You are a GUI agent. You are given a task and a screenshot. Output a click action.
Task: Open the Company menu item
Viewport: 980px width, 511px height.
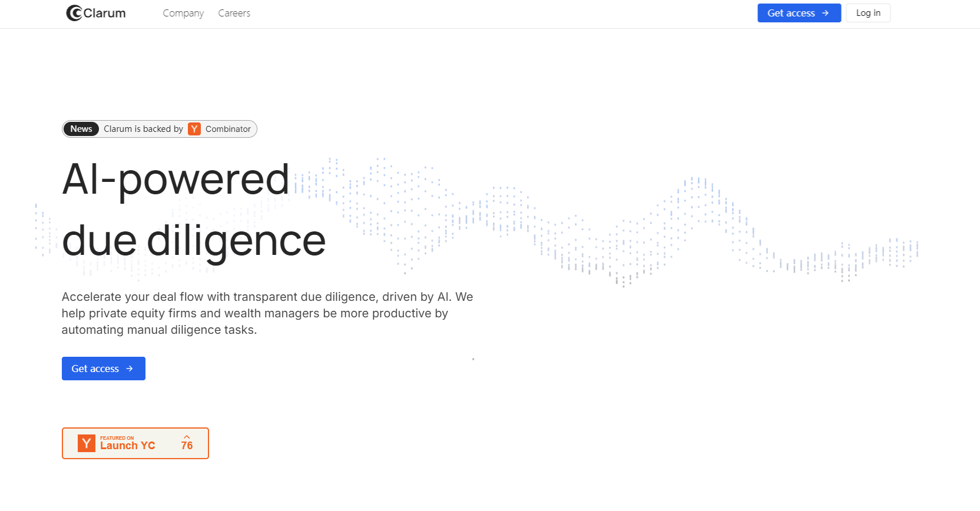(x=183, y=13)
